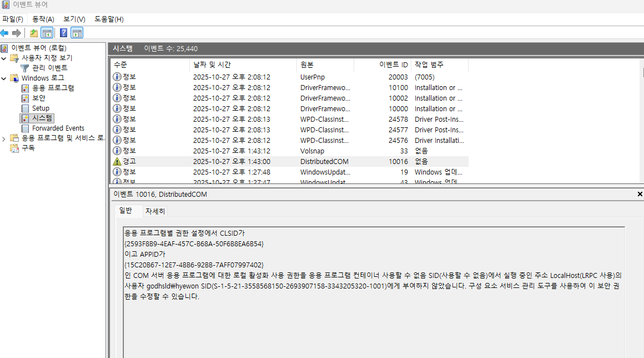Select the WindowsUpdat... event ID 19 row
The width and height of the screenshot is (644, 358).
tap(290, 172)
